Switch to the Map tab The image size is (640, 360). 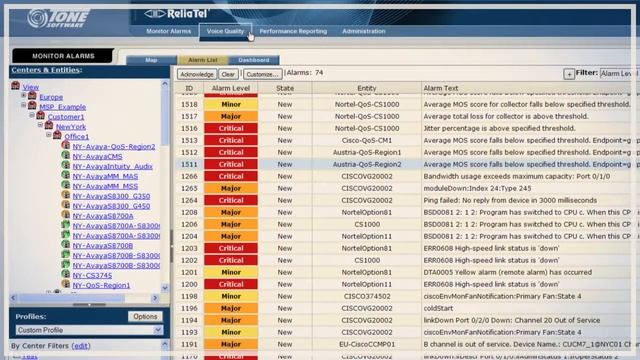[x=151, y=60]
